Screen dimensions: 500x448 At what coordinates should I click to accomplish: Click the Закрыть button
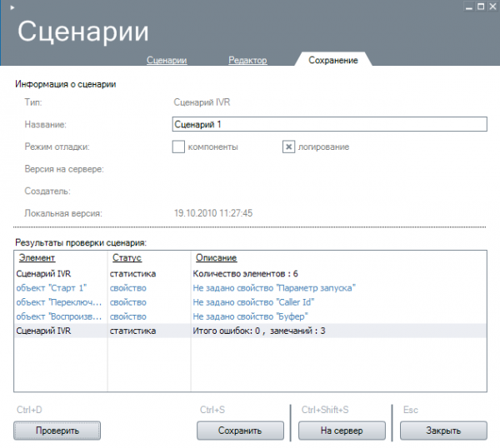point(442,431)
